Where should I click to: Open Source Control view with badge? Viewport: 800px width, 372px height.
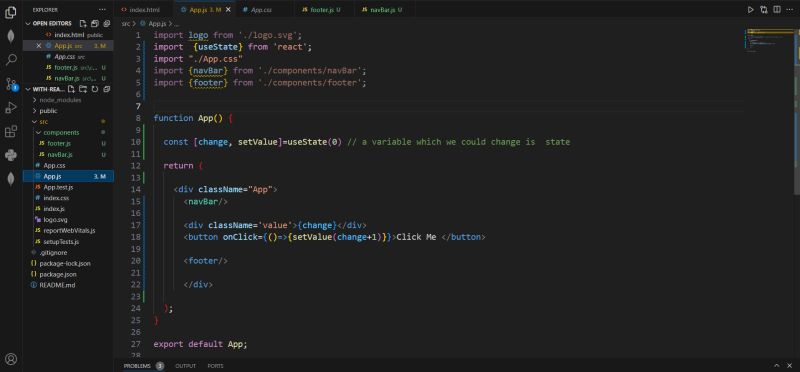[11, 84]
